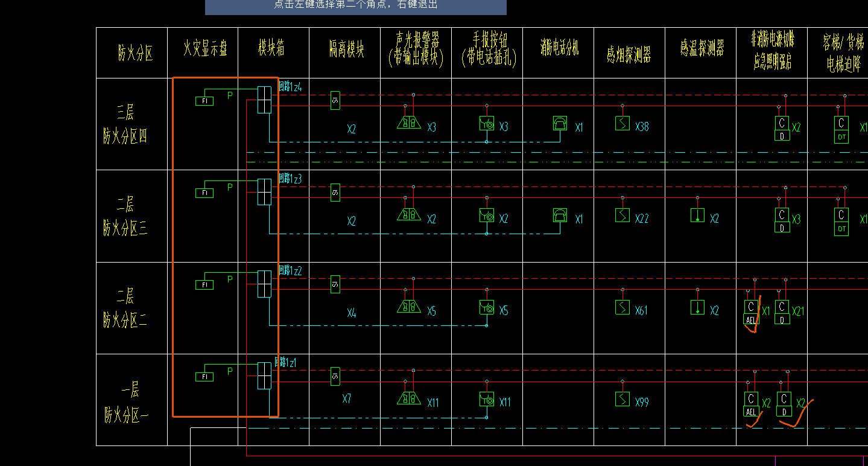Select the FI display panel symbol in 防火分区二 row
Viewport: 868px width, 466px height.
pos(204,284)
